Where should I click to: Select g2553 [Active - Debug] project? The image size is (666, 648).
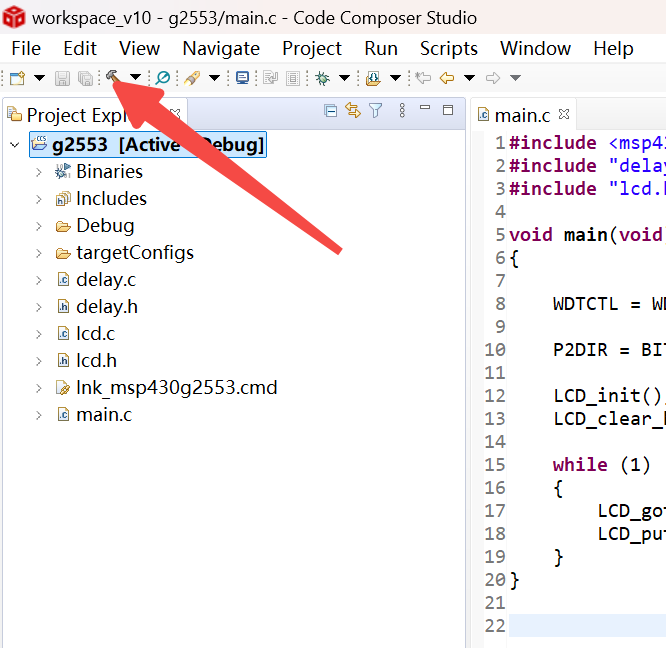[x=147, y=145]
